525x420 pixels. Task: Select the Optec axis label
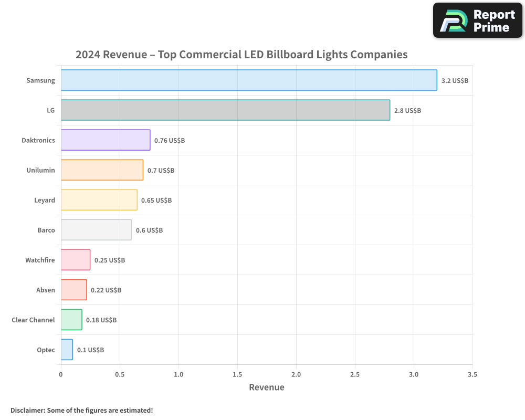click(x=46, y=350)
